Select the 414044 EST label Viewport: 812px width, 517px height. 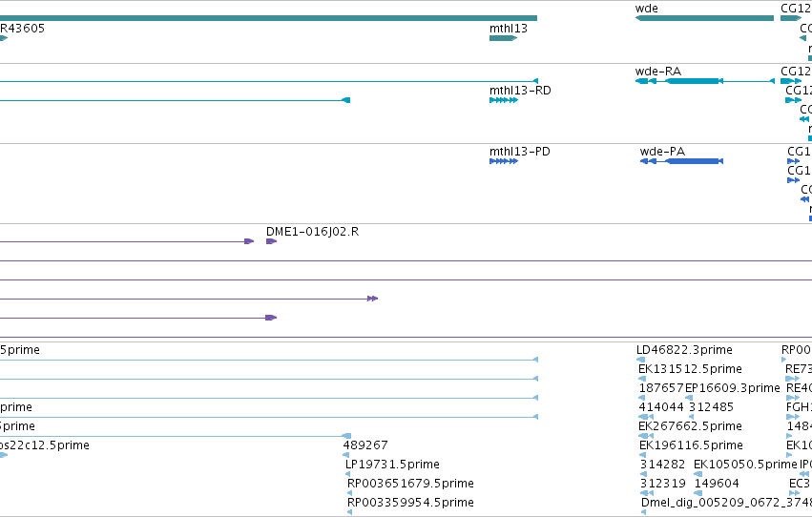[661, 407]
